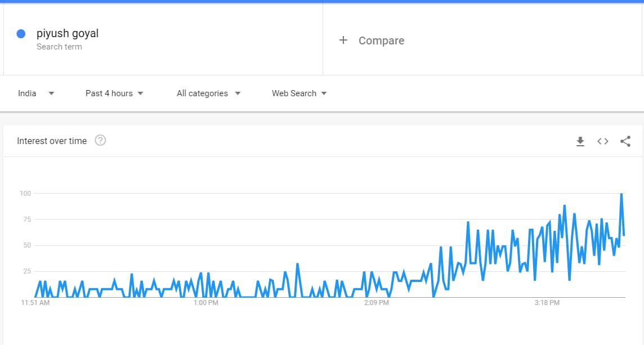The width and height of the screenshot is (644, 345).
Task: Click the Search term label
Action: click(59, 47)
